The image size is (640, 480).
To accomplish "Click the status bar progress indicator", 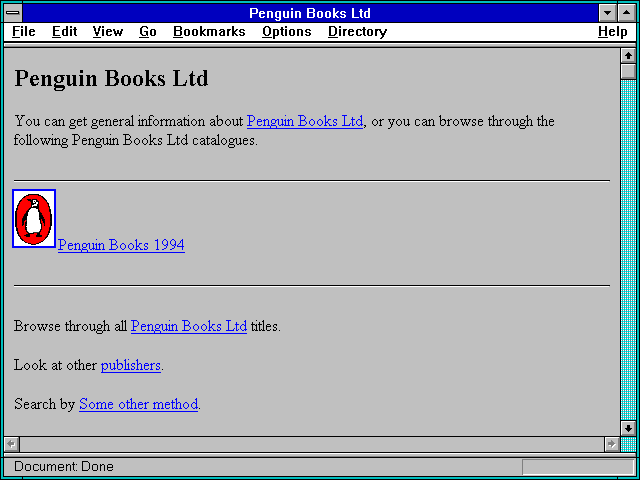I will pyautogui.click(x=578, y=467).
